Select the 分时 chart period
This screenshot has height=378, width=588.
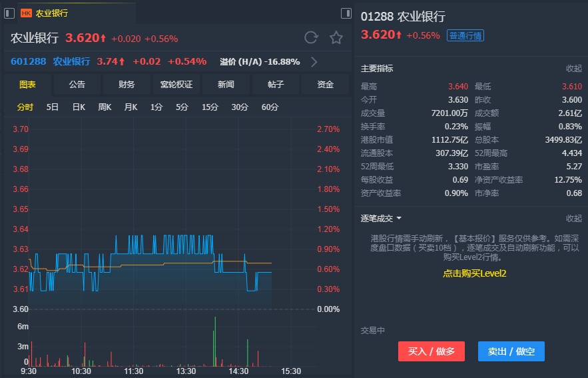click(25, 107)
